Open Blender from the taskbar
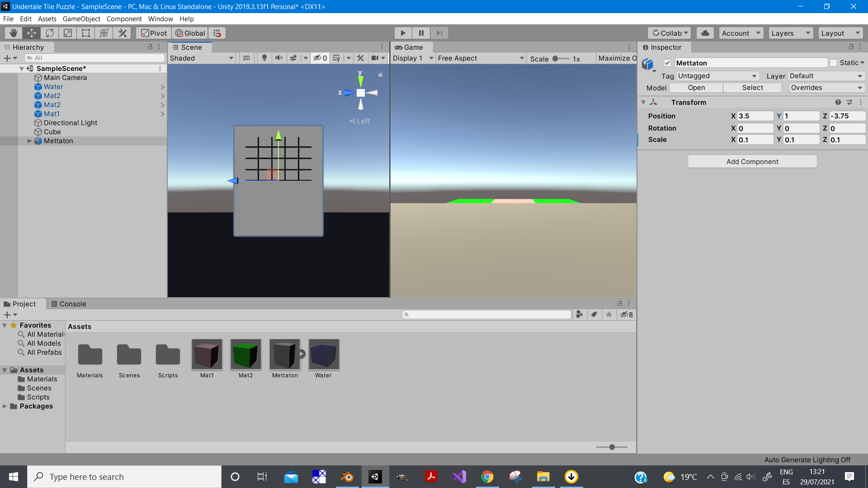This screenshot has height=488, width=868. [x=347, y=477]
